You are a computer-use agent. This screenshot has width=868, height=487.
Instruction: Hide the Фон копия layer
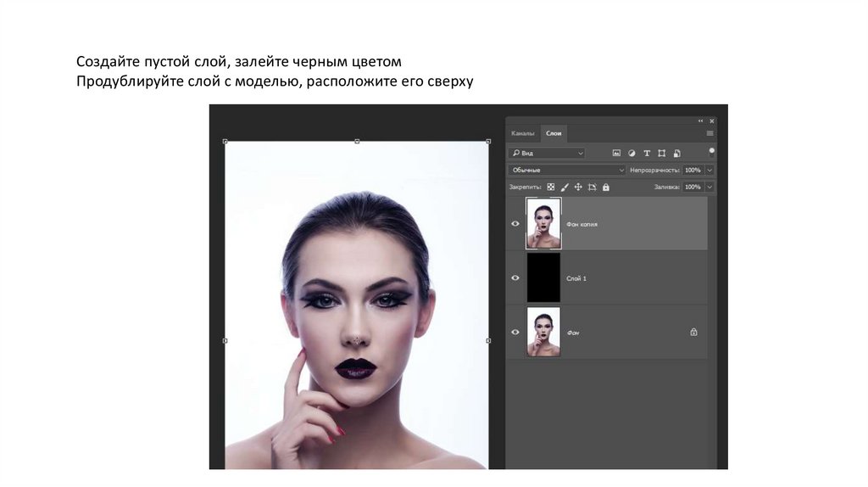coord(515,224)
